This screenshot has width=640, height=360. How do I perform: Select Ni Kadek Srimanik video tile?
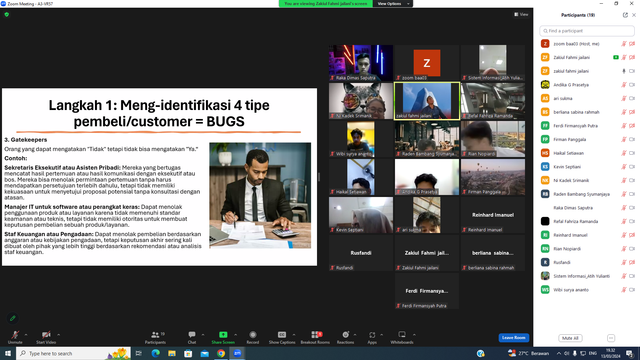point(361,101)
